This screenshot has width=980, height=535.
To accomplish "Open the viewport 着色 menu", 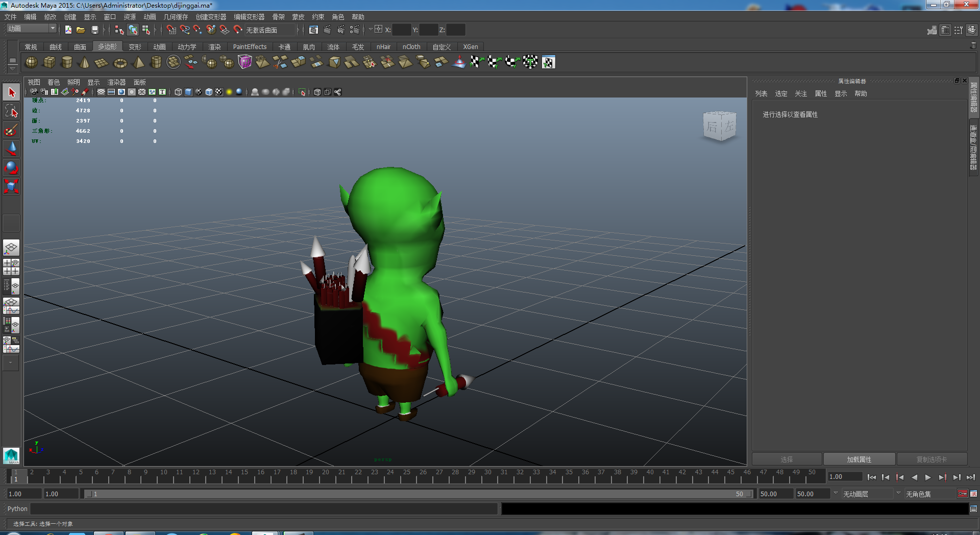I will (54, 82).
